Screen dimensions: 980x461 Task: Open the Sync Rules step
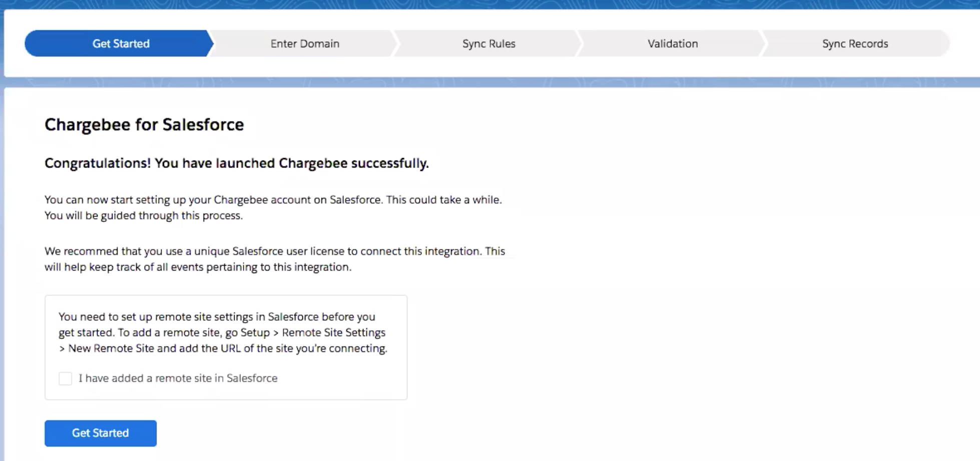pos(488,43)
